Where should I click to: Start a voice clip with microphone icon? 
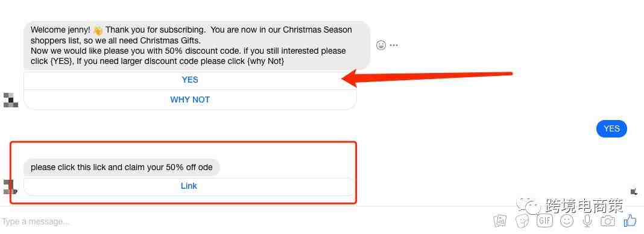tap(587, 221)
